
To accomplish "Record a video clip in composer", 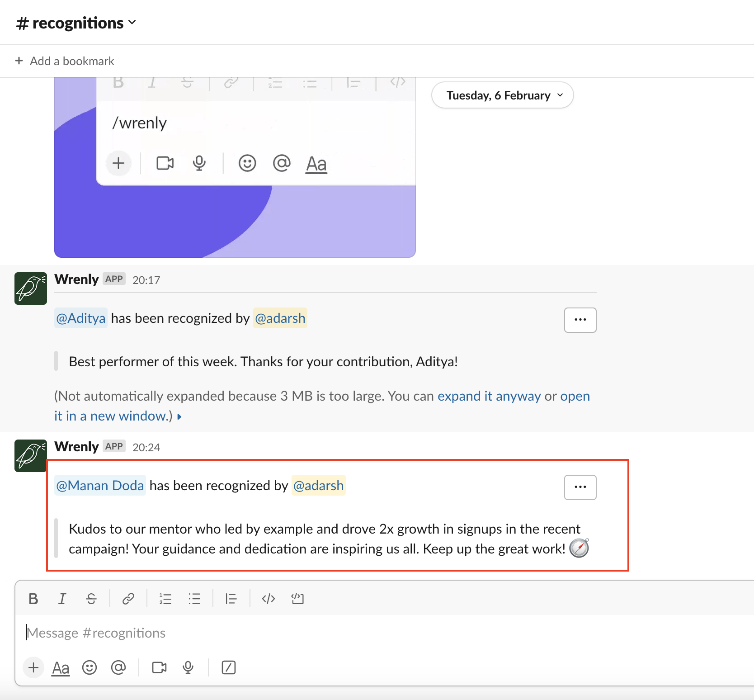I will [159, 667].
